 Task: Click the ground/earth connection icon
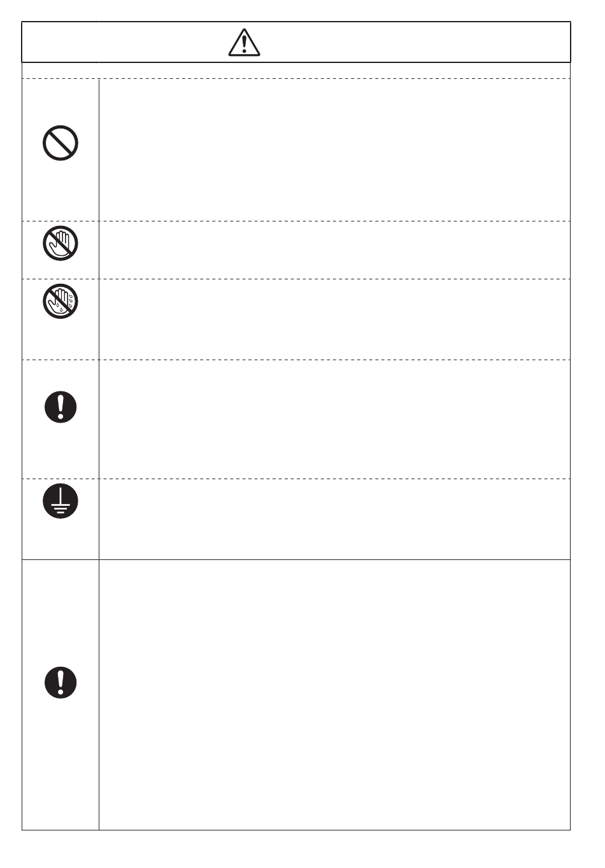point(60,500)
